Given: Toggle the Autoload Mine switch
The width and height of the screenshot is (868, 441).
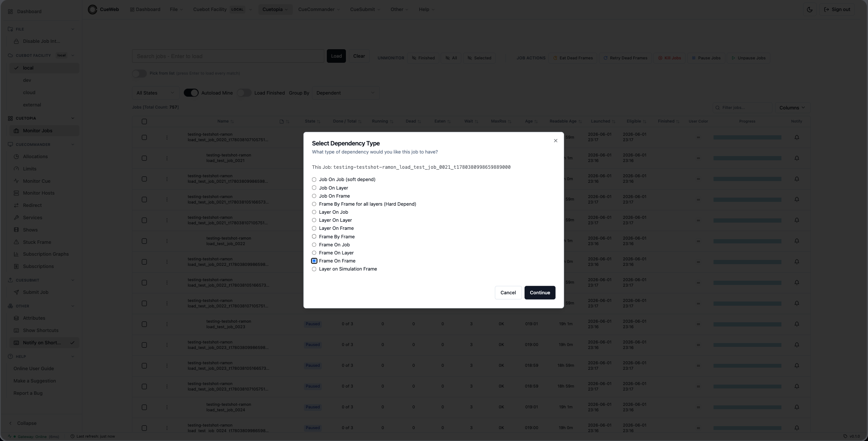Looking at the screenshot, I should click(191, 93).
